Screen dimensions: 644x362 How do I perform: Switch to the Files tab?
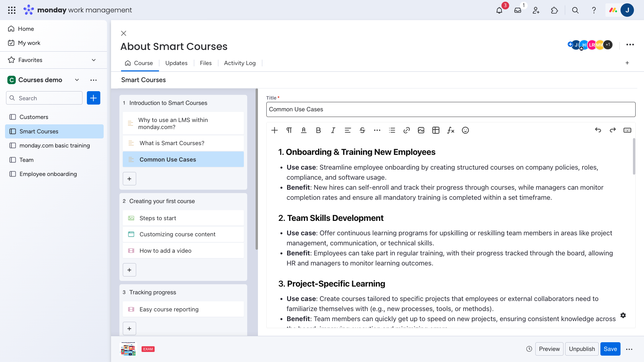(x=206, y=63)
